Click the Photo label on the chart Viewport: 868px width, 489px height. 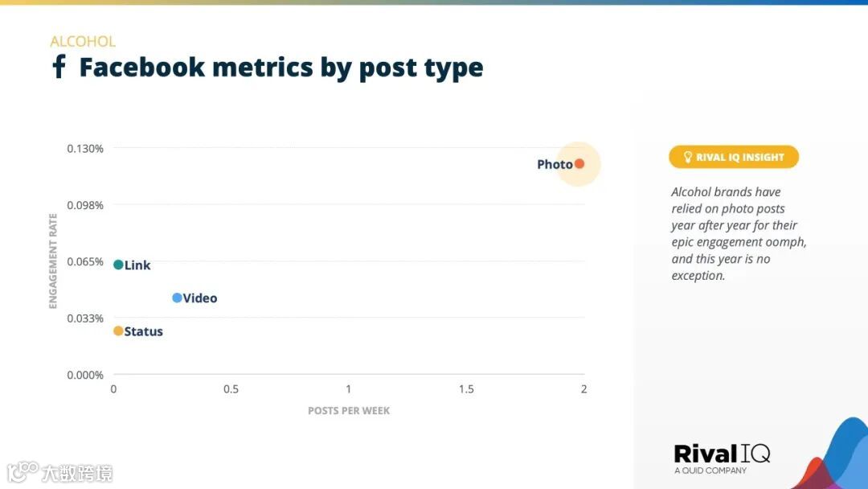[555, 165]
